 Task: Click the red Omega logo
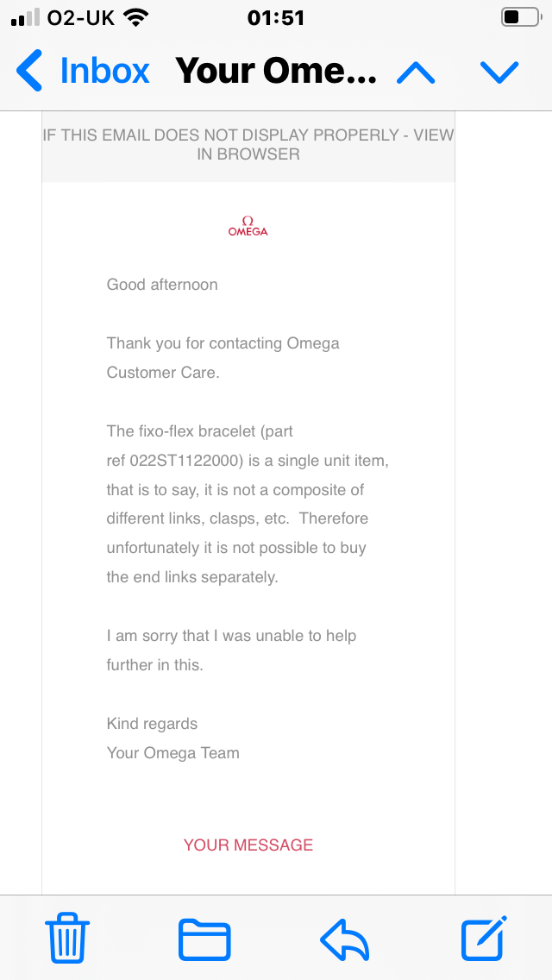[x=248, y=226]
